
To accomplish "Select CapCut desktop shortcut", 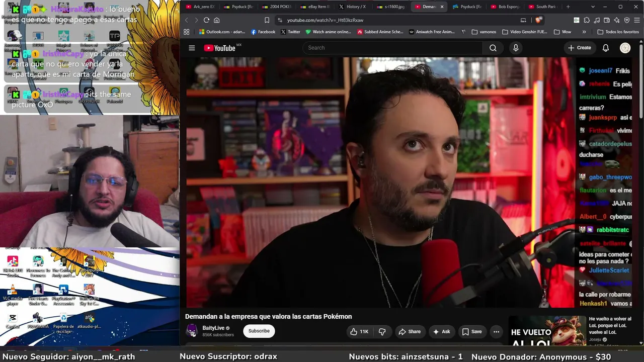I will pos(13,321).
